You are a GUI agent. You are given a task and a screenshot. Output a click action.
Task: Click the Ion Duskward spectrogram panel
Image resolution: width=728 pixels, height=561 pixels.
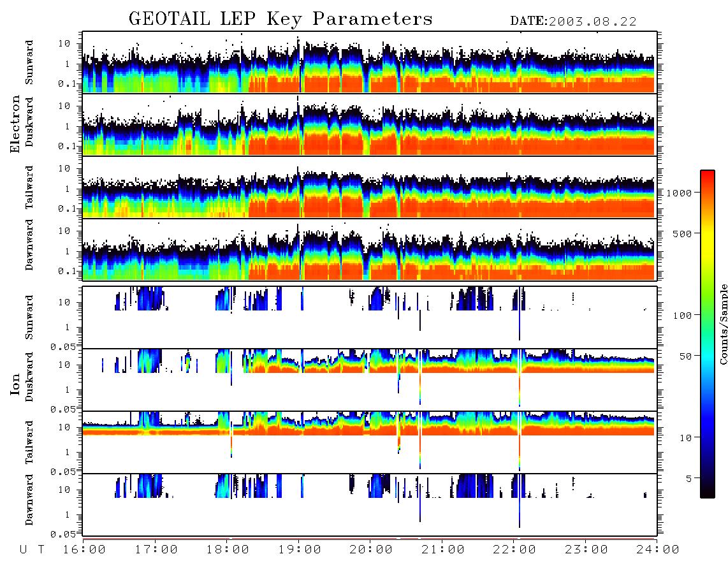[370, 379]
